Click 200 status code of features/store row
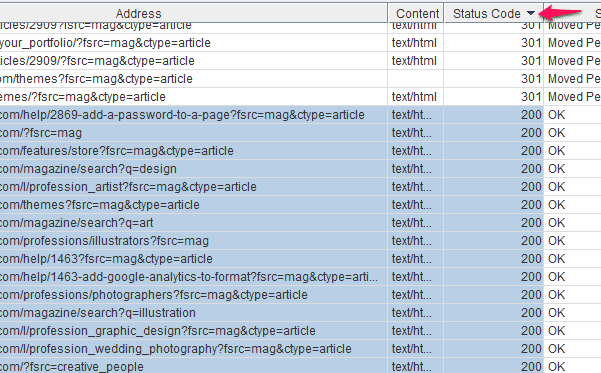 [531, 151]
